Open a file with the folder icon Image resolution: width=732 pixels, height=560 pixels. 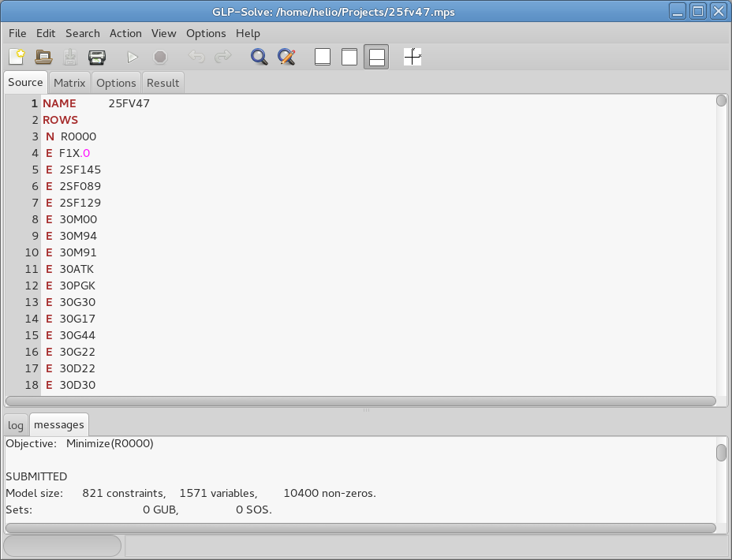coord(43,57)
